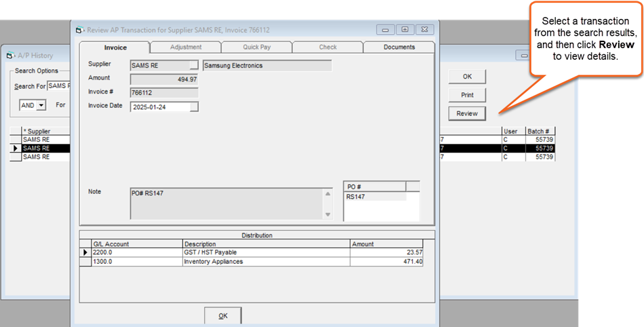Expand the AND operator dropdown
Image resolution: width=644 pixels, height=327 pixels.
pos(41,106)
